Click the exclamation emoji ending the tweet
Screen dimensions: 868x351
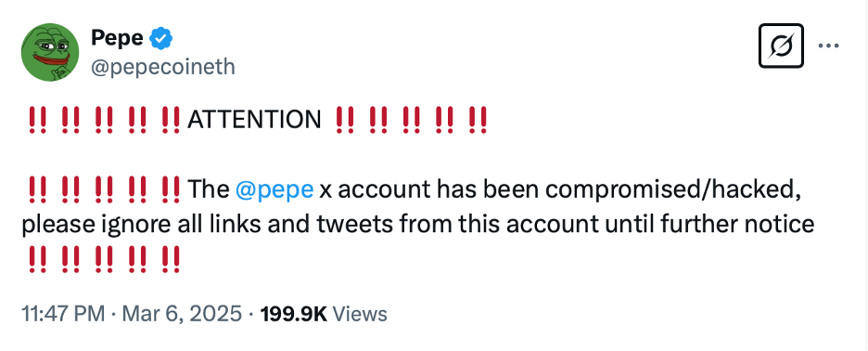[171, 259]
